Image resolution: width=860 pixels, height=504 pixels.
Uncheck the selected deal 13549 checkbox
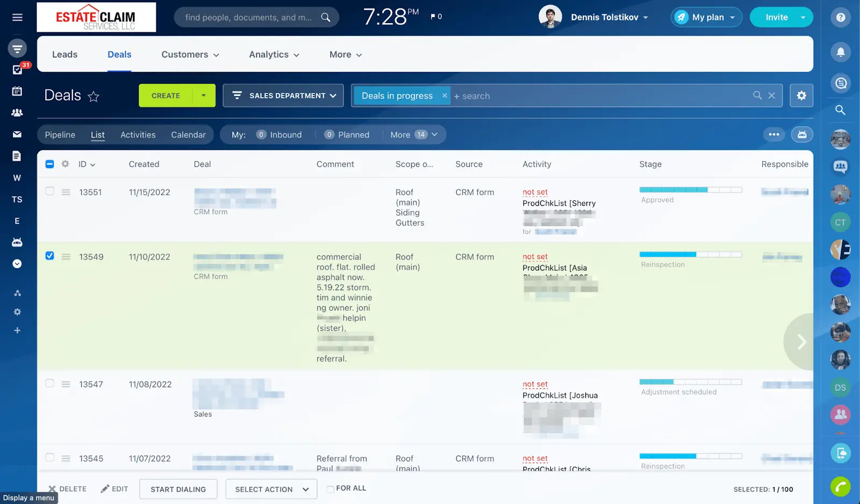49,256
